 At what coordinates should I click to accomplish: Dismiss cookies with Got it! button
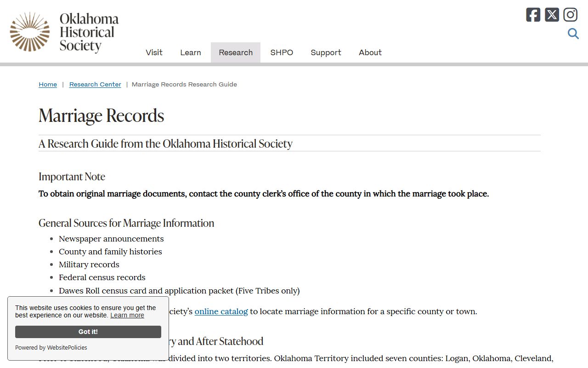[x=88, y=332]
